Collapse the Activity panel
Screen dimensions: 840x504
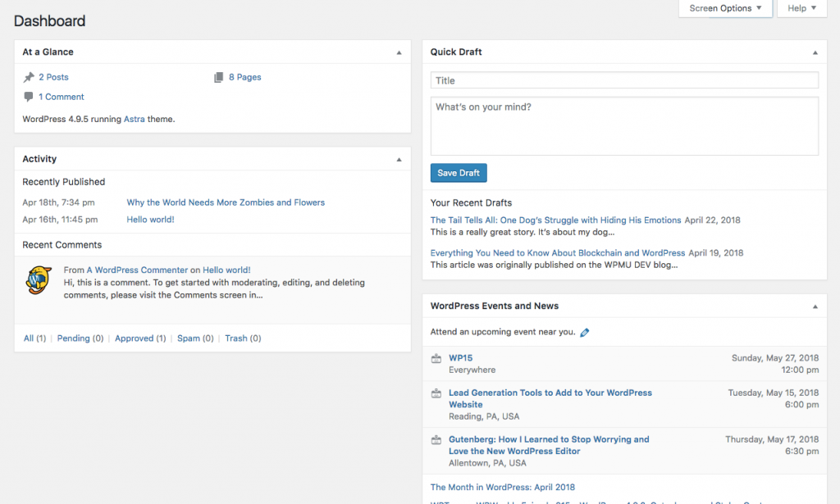click(x=399, y=159)
